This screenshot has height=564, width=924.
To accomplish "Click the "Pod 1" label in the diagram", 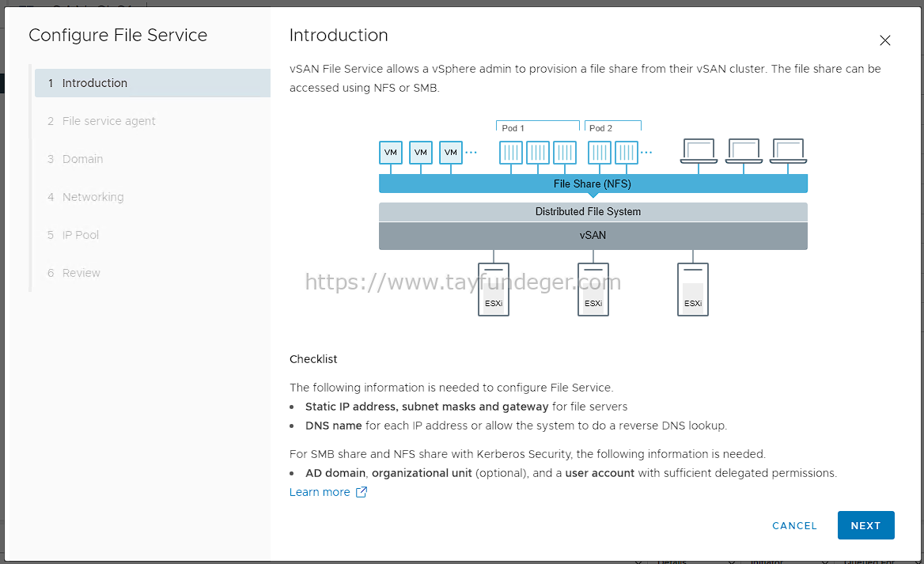I will [513, 128].
